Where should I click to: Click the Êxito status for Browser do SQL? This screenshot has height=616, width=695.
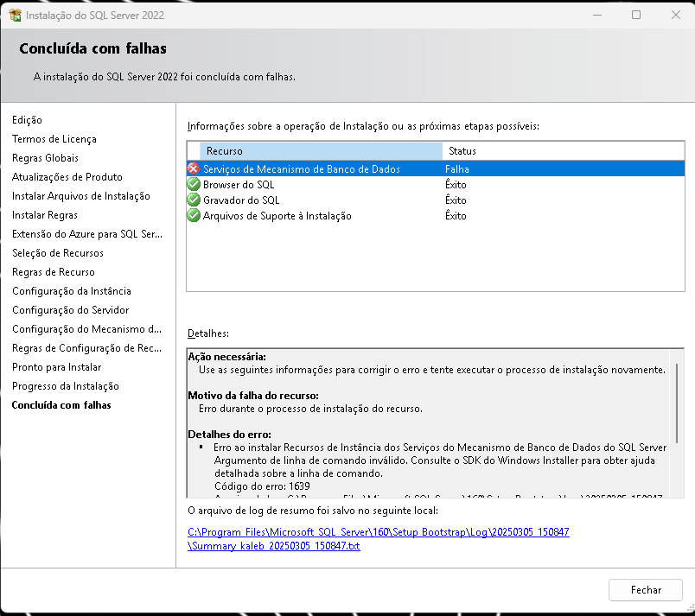[456, 184]
